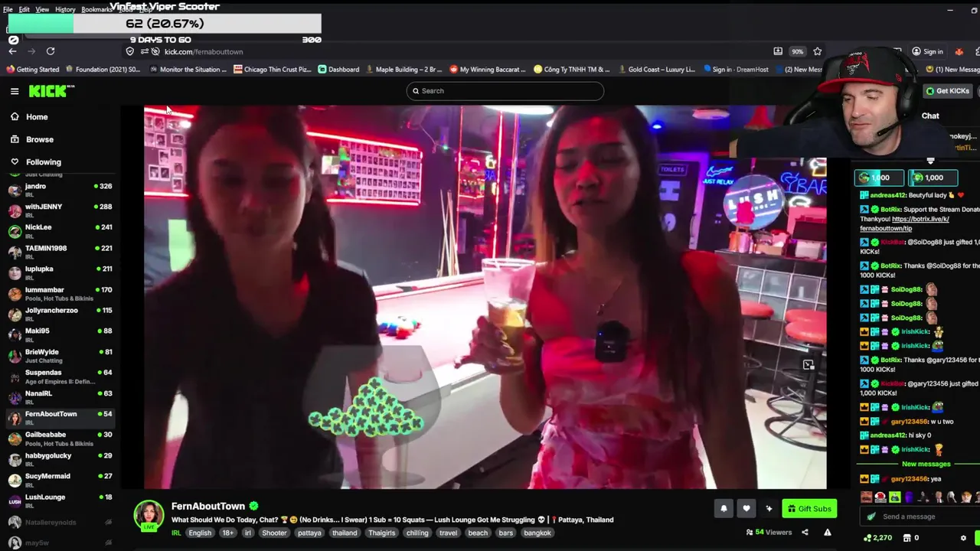
Task: Select Suspendas channel in sidebar
Action: [60, 376]
